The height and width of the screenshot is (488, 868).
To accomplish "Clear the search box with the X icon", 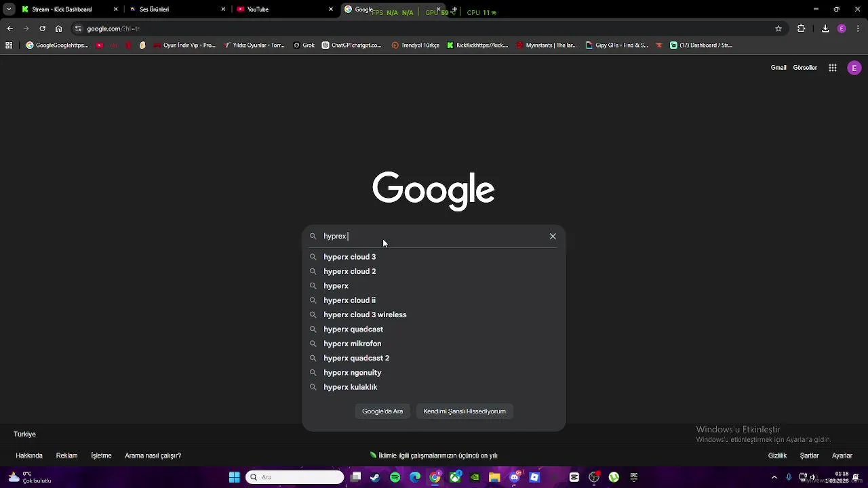I will pos(553,236).
